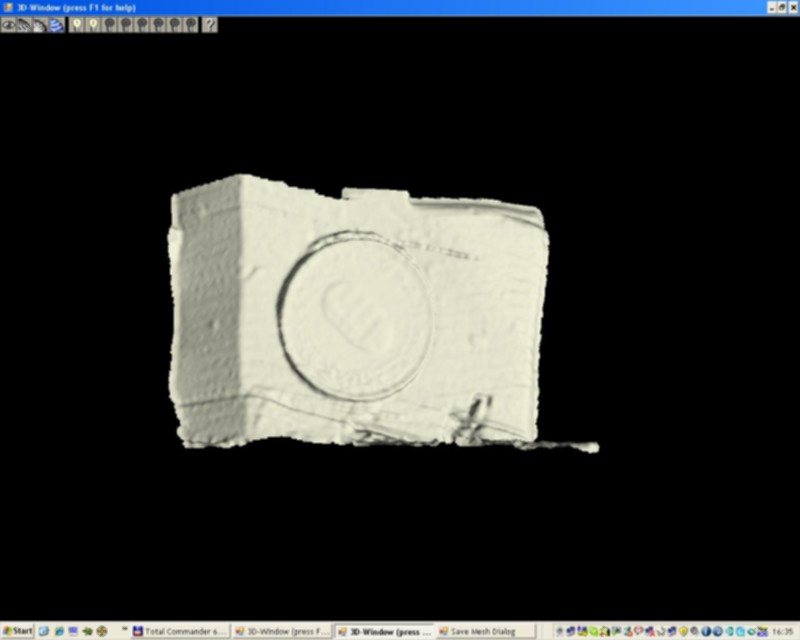The width and height of the screenshot is (800, 640).
Task: Click the second toolbar icon beside eye
Action: tap(24, 25)
